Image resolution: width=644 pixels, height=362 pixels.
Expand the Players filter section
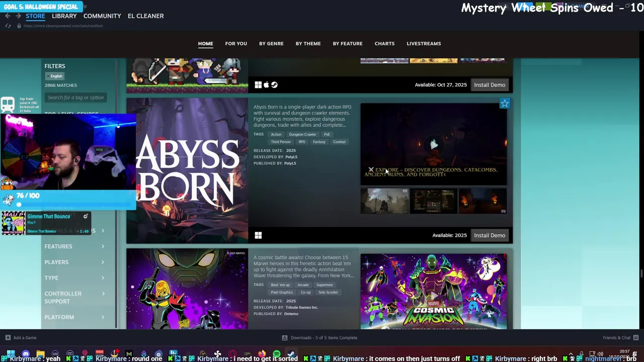pos(74,262)
